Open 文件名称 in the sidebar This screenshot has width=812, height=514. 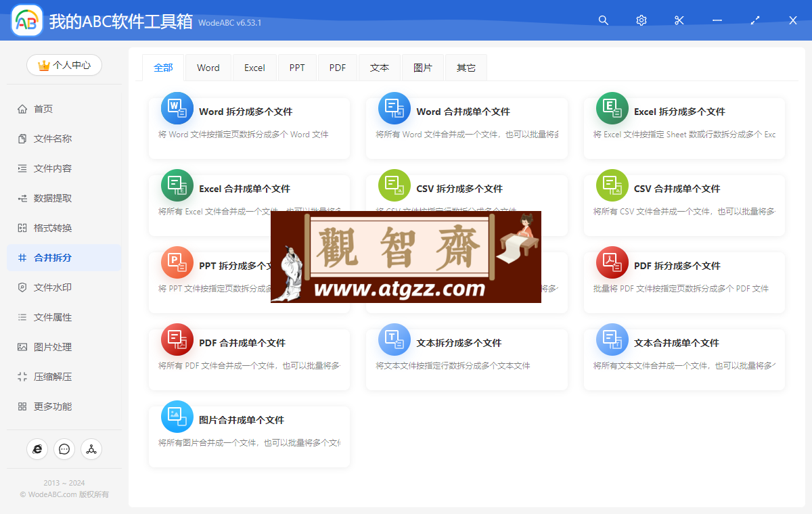(x=64, y=139)
